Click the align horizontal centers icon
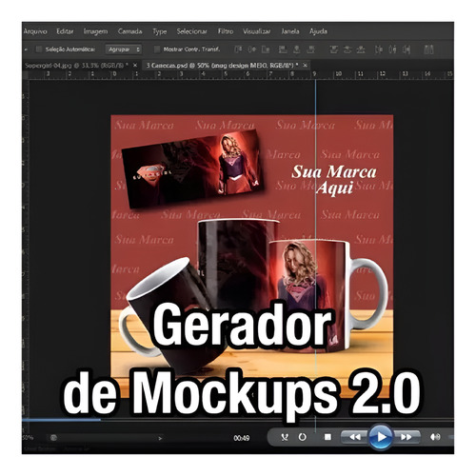 (297, 50)
